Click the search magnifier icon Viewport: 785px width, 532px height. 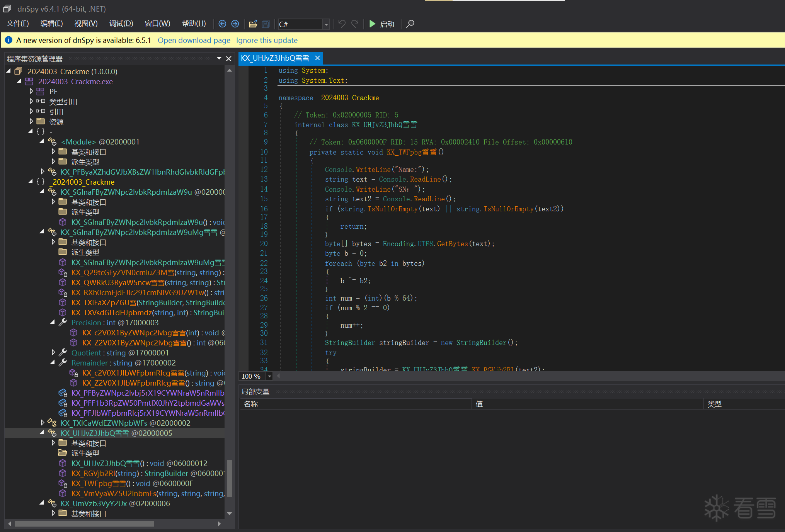[410, 24]
